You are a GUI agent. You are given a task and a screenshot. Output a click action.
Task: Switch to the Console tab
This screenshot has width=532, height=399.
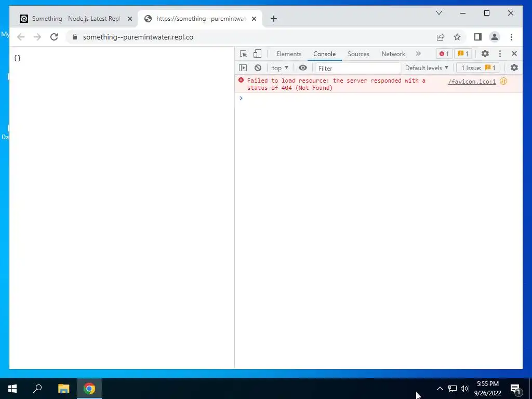click(x=324, y=54)
